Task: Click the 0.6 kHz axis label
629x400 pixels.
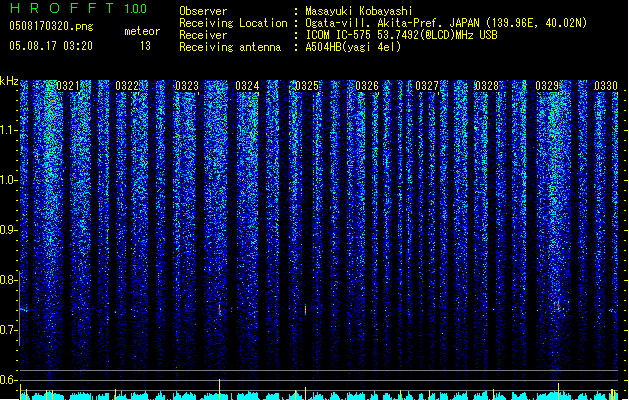Action: point(9,380)
